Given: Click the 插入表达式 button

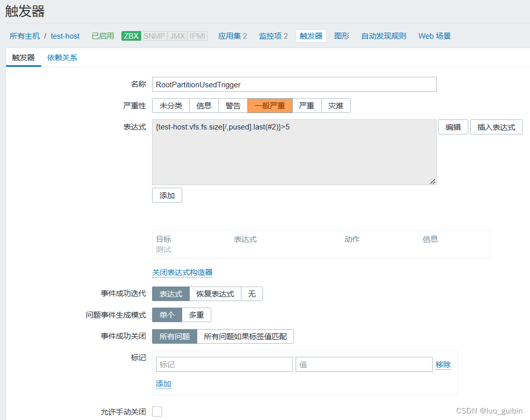Looking at the screenshot, I should click(x=496, y=127).
